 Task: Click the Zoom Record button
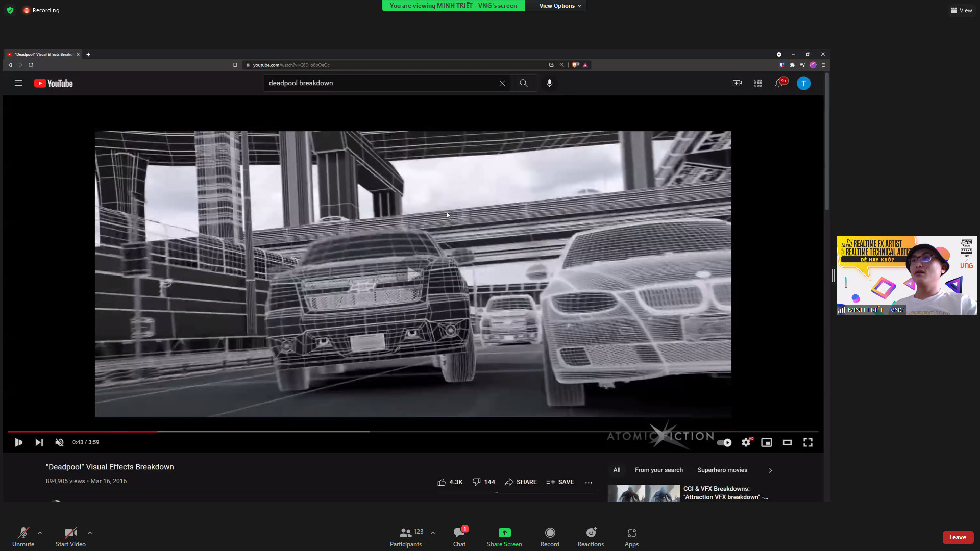[550, 537]
